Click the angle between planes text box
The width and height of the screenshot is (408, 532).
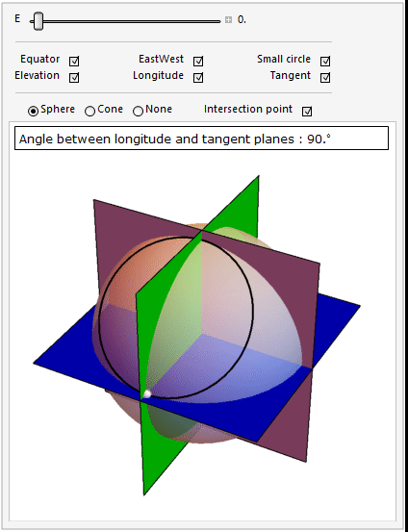(201, 139)
